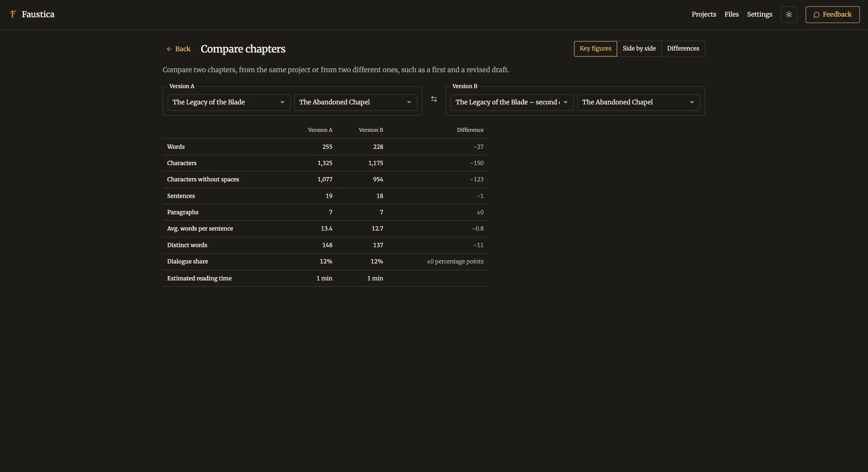This screenshot has width=868, height=472.
Task: Click the −27 words difference value
Action: click(x=478, y=147)
